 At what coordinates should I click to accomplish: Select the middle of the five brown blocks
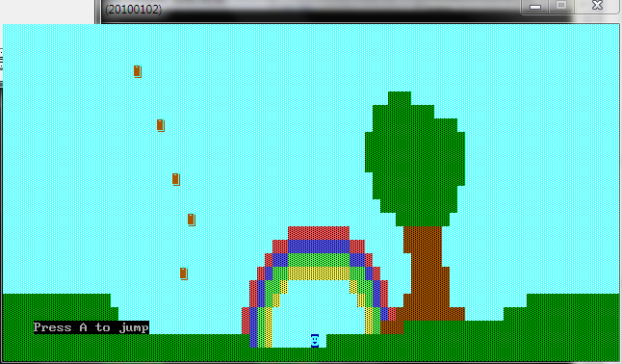click(176, 179)
